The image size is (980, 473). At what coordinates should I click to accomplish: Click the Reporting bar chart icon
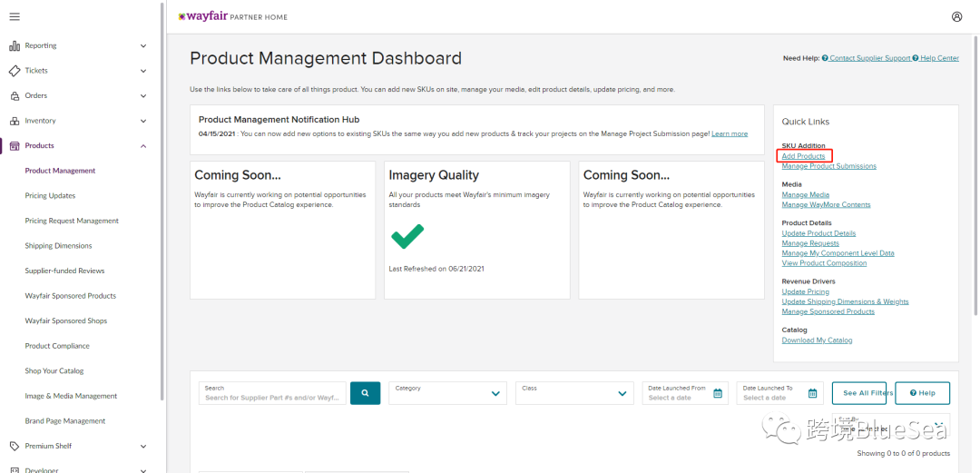pyautogui.click(x=15, y=45)
